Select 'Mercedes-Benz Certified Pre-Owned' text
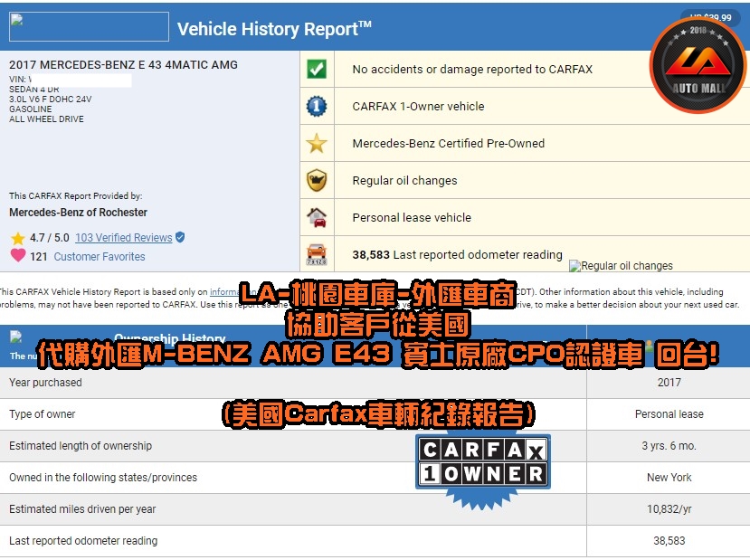This screenshot has width=750, height=560. click(448, 144)
